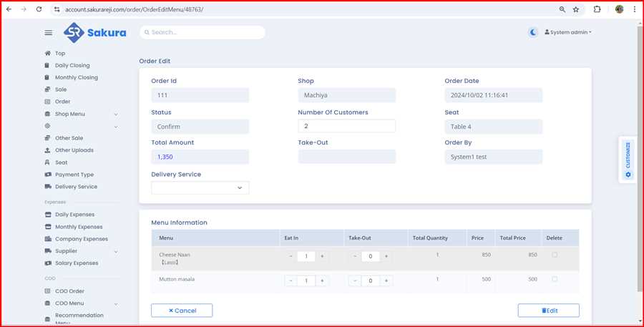Image resolution: width=644 pixels, height=327 pixels.
Task: Click the Number Of Customers field
Action: pos(346,126)
